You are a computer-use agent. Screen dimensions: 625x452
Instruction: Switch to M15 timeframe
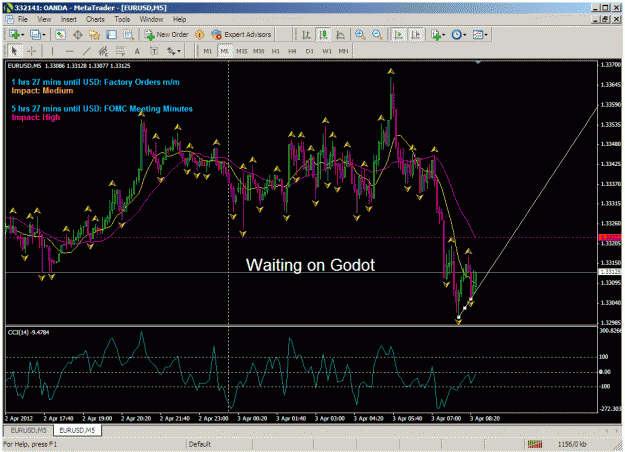[x=242, y=51]
